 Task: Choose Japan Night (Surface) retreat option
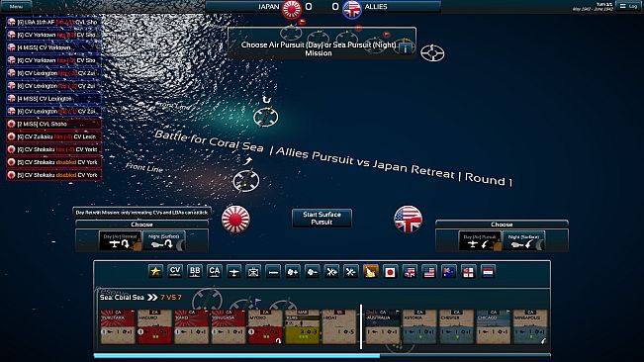[164, 241]
